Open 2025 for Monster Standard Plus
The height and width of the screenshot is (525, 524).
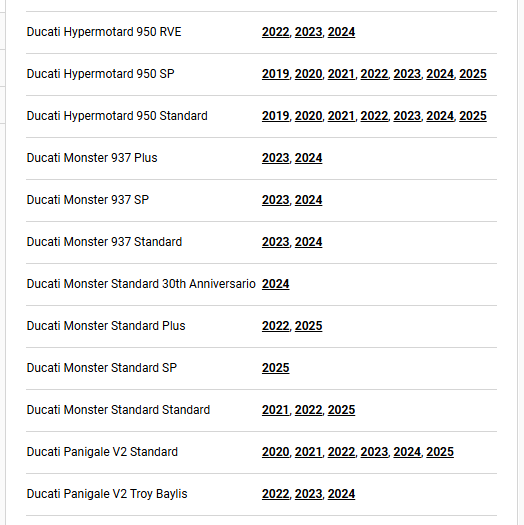(308, 326)
